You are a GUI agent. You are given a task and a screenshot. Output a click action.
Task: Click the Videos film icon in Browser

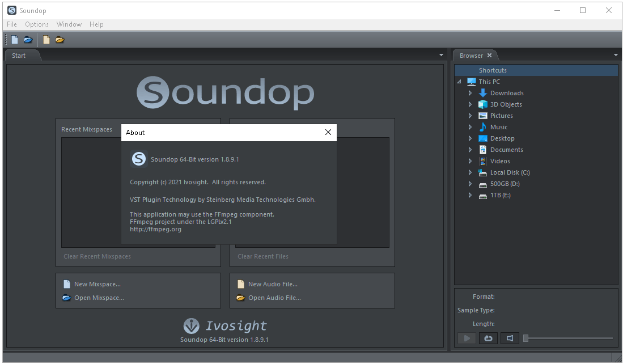(x=483, y=161)
